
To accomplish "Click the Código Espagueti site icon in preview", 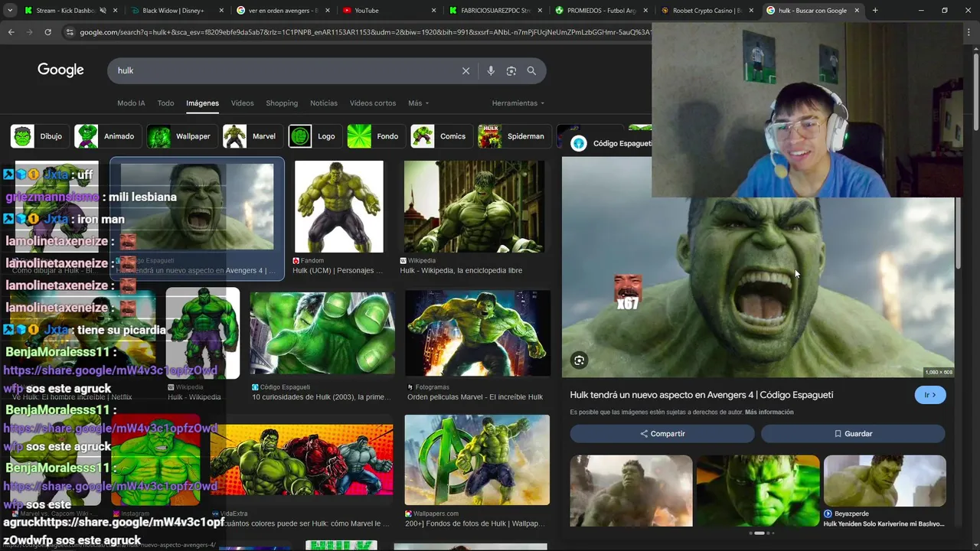I will click(579, 143).
